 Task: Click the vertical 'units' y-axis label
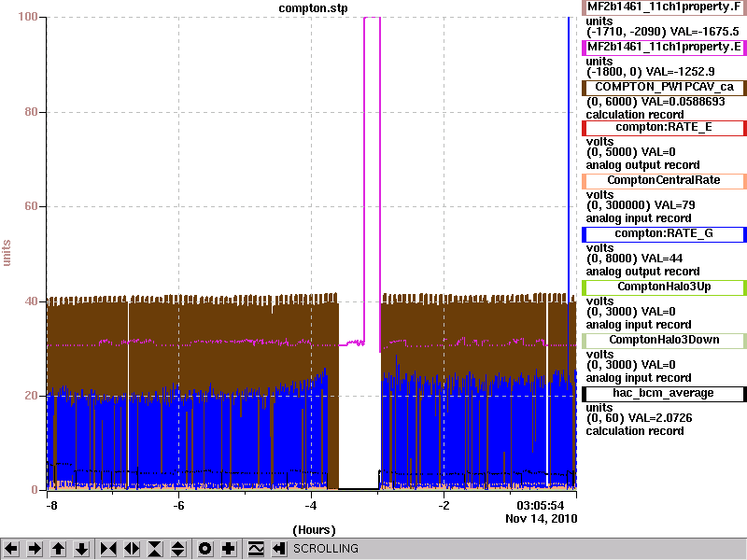pyautogui.click(x=7, y=253)
